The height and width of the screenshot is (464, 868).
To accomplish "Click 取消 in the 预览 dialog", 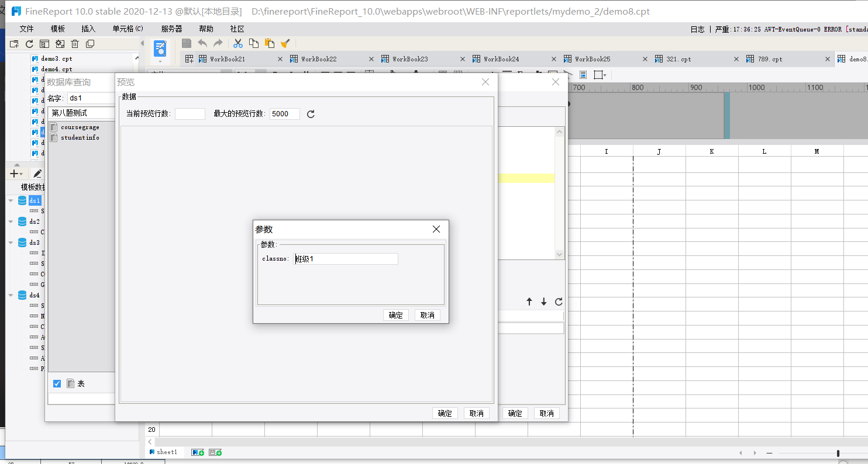I will (x=477, y=413).
